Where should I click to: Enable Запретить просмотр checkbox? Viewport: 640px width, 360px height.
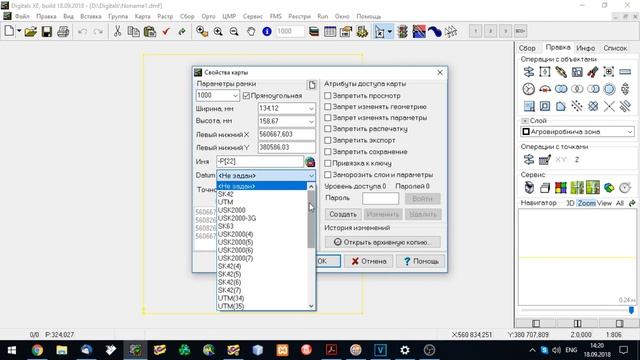tap(328, 96)
